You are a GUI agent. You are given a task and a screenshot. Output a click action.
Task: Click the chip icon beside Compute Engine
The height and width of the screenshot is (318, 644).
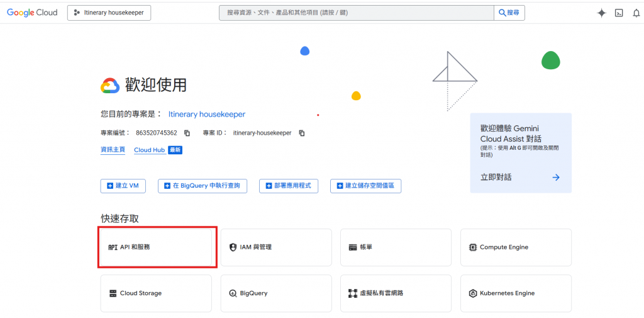pos(473,247)
